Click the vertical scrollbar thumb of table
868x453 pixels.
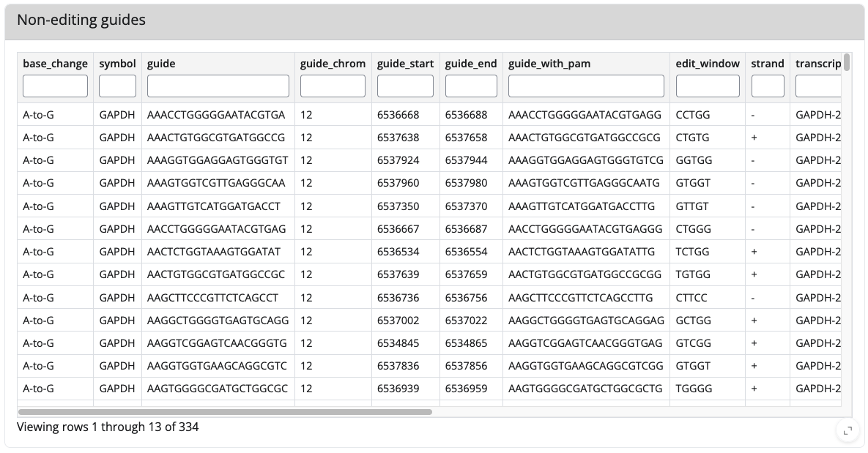click(847, 62)
